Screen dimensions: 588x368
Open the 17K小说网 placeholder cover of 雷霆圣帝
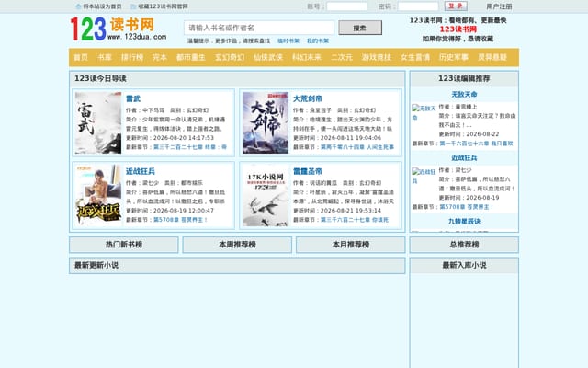(x=266, y=195)
